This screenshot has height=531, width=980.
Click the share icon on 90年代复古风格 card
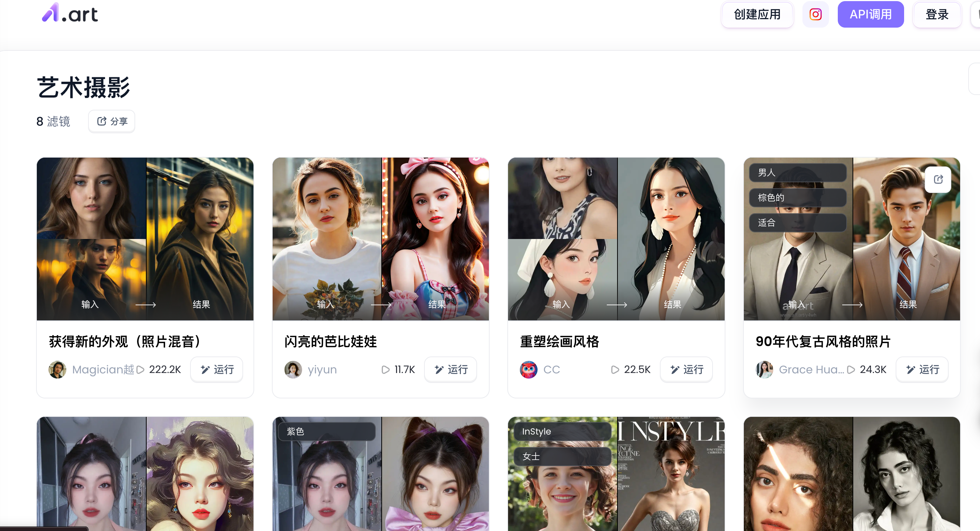[x=938, y=179]
